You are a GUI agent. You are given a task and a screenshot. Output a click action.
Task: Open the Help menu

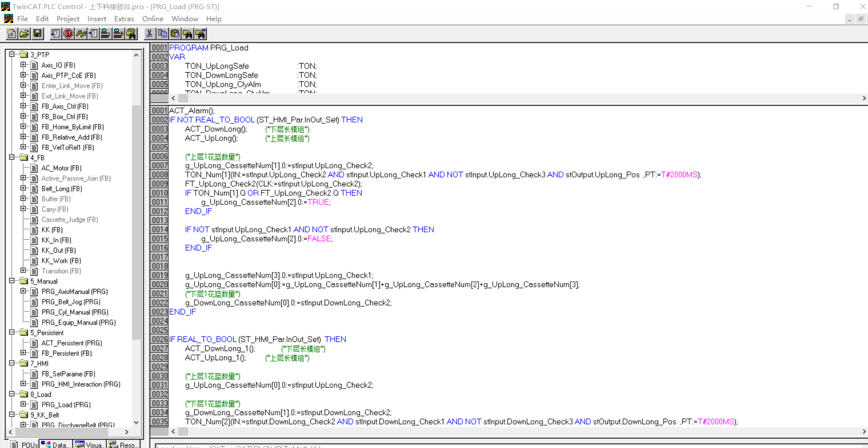213,19
